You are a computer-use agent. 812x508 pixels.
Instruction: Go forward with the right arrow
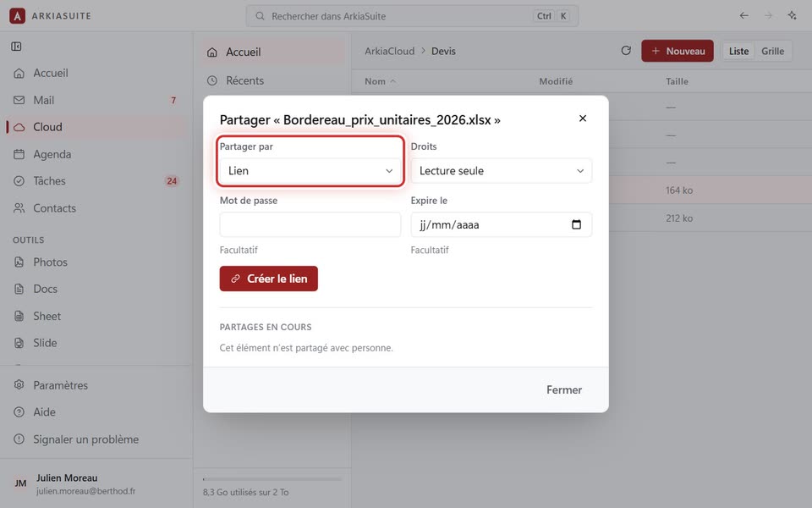point(769,15)
